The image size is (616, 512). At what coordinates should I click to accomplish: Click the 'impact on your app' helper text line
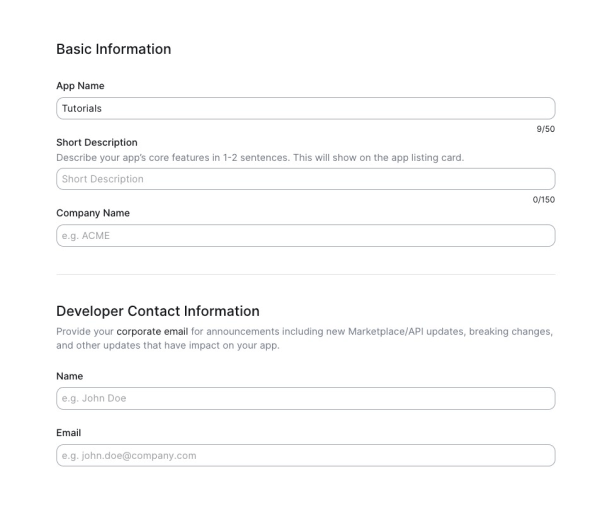168,346
